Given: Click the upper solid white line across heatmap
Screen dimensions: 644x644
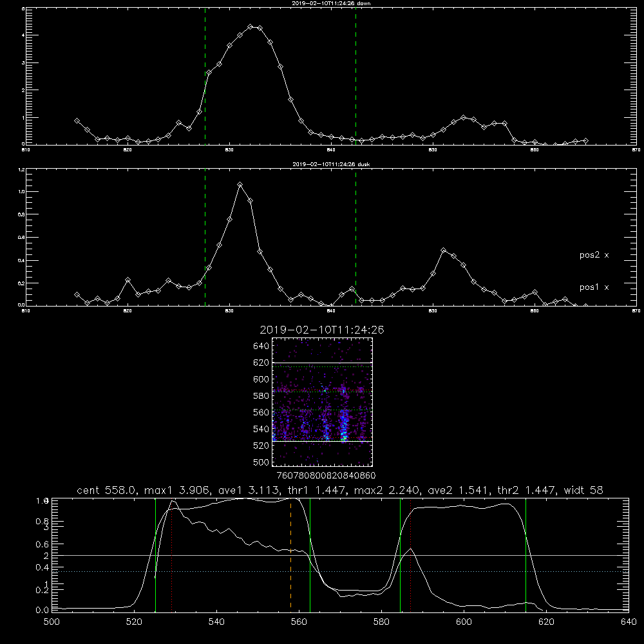Looking at the screenshot, I should pyautogui.click(x=323, y=363).
